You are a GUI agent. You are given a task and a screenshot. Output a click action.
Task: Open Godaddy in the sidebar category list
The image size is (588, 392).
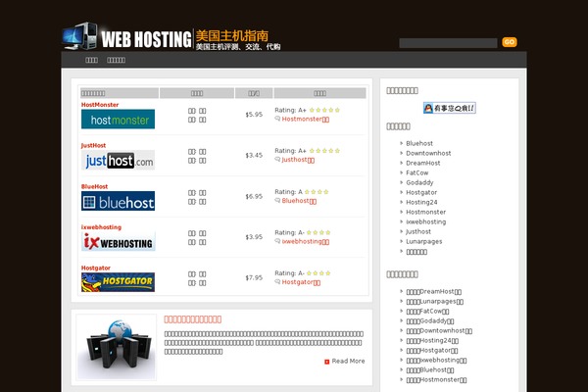coord(419,182)
